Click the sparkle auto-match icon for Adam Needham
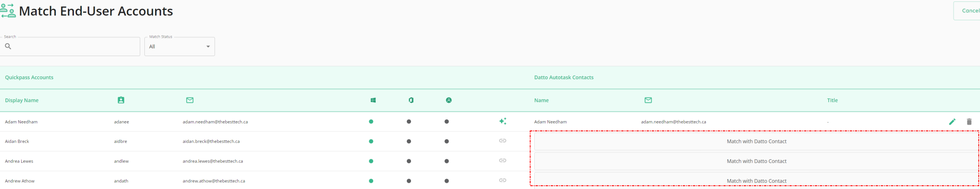The image size is (980, 189). click(x=503, y=122)
